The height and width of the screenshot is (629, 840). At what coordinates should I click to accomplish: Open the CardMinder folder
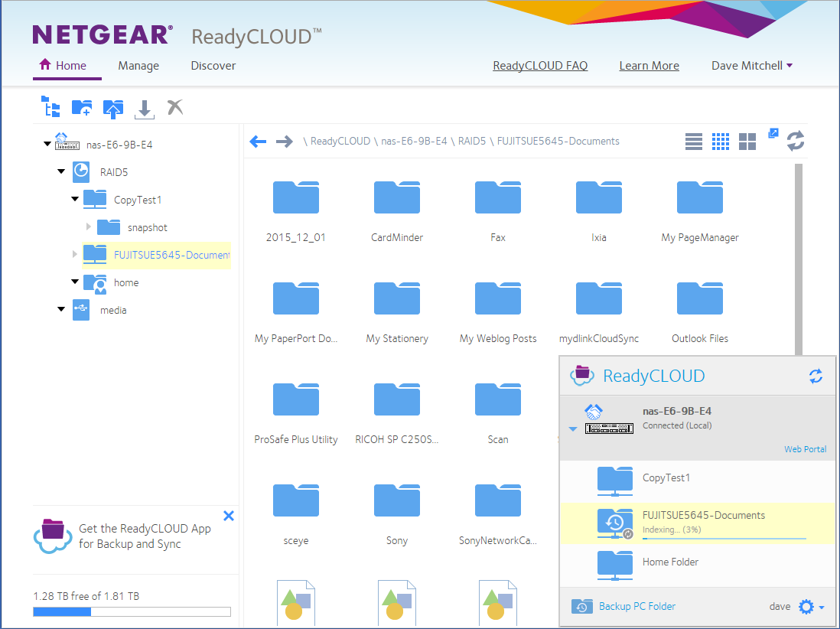coord(397,212)
